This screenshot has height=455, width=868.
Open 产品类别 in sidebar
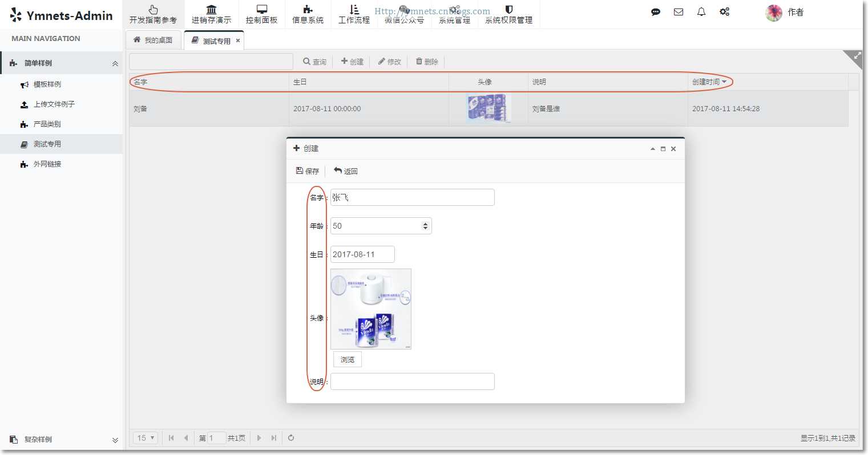coord(47,124)
